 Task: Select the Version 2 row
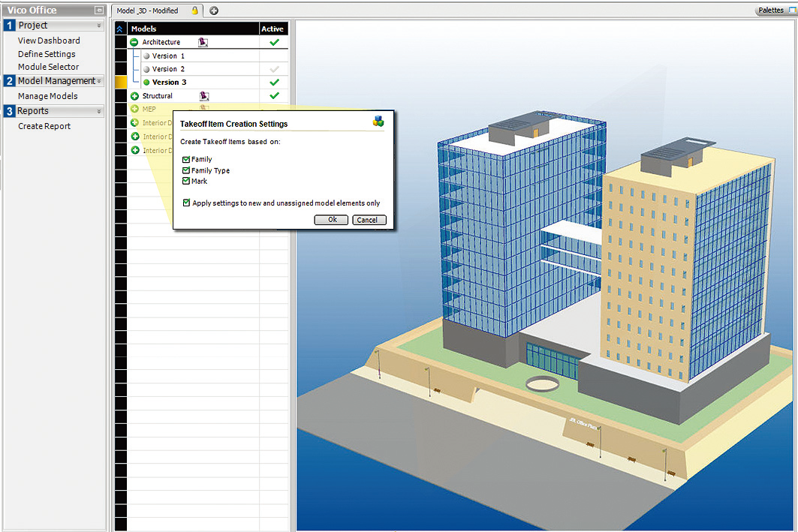208,69
